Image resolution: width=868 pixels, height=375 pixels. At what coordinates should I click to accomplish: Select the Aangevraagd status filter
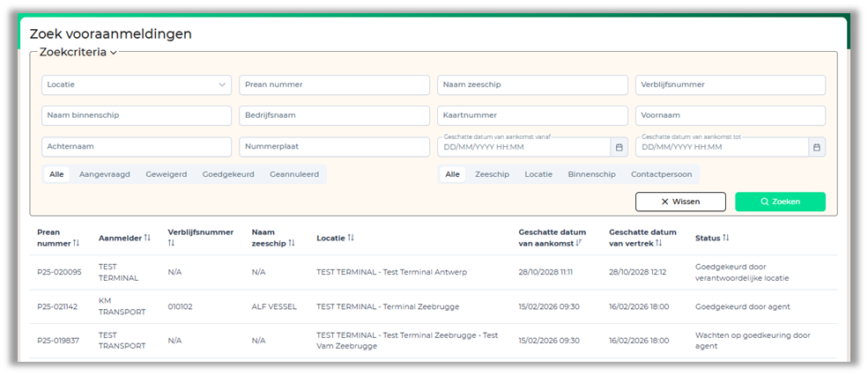click(x=104, y=174)
